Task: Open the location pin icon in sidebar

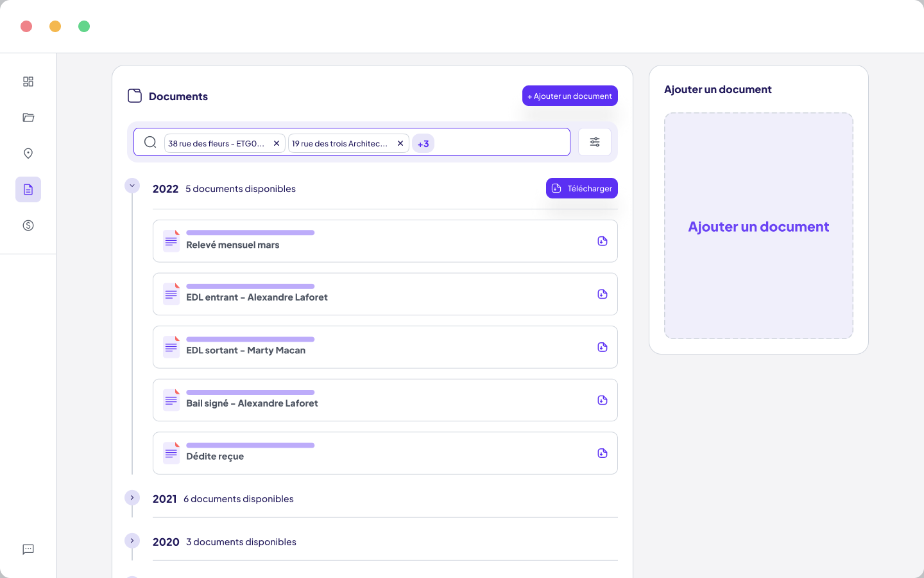Action: click(x=28, y=153)
